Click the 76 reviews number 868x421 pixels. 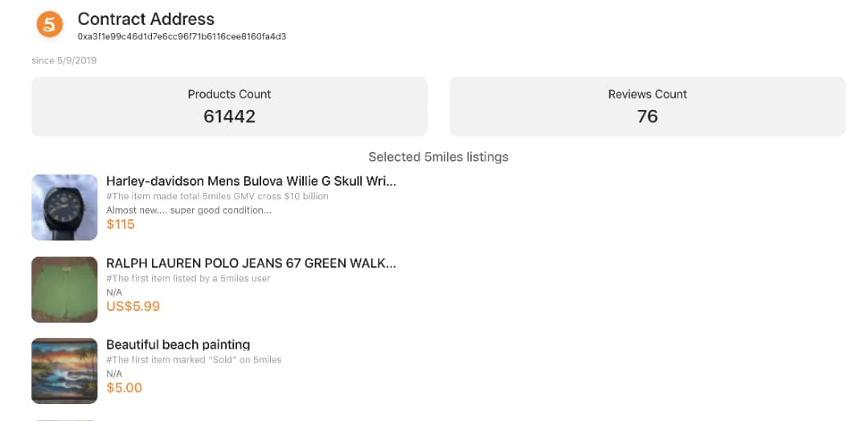(647, 116)
